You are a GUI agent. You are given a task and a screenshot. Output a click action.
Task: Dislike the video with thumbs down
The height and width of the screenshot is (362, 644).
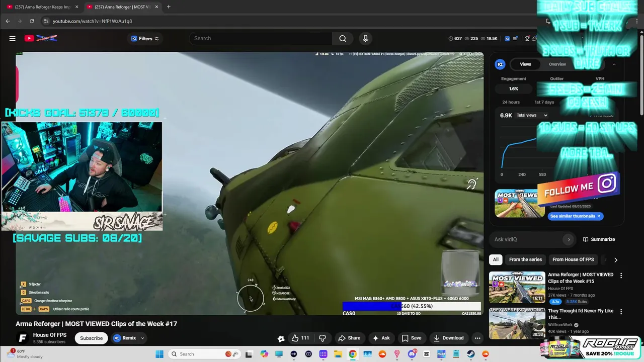(x=323, y=338)
